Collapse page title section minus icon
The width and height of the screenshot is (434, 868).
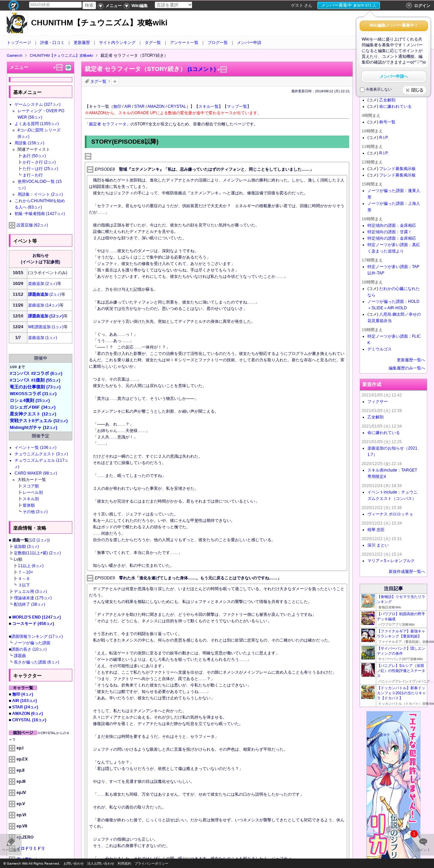pyautogui.click(x=223, y=70)
